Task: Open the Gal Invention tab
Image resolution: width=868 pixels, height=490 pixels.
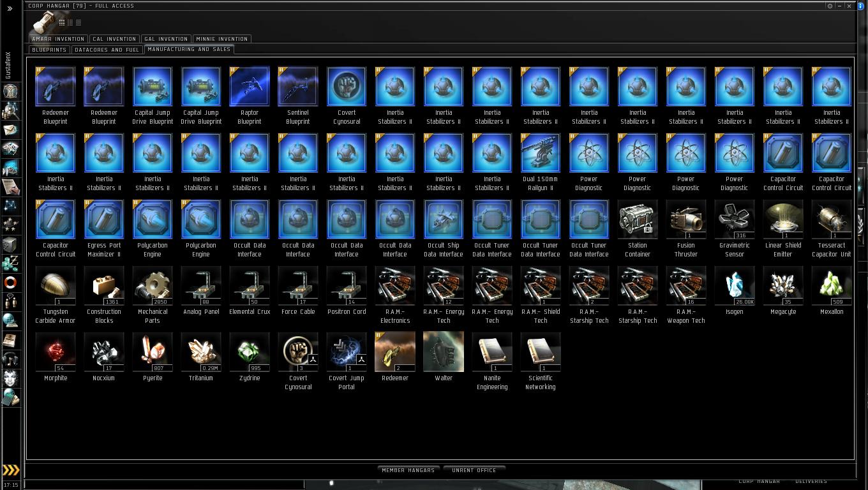Action: tap(166, 39)
